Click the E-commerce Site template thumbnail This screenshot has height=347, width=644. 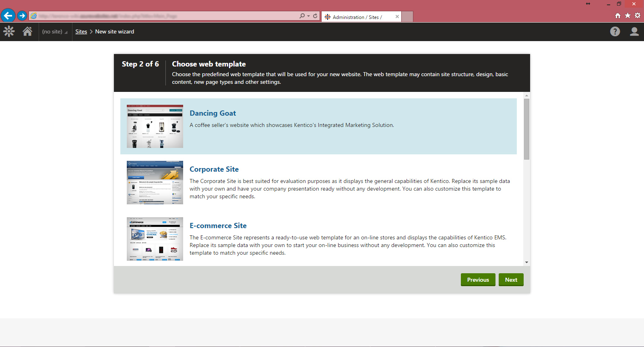(155, 239)
